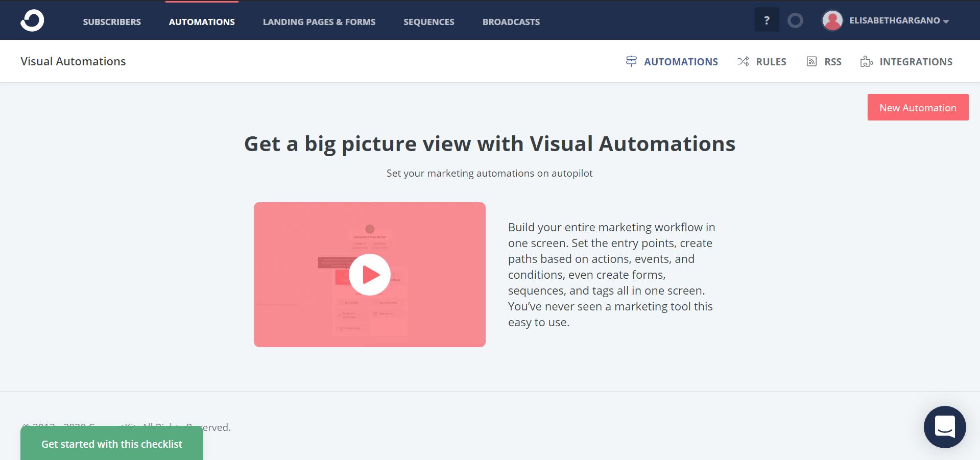Screen dimensions: 980x460
Task: Click the Integrations puzzle piece icon
Action: (867, 61)
